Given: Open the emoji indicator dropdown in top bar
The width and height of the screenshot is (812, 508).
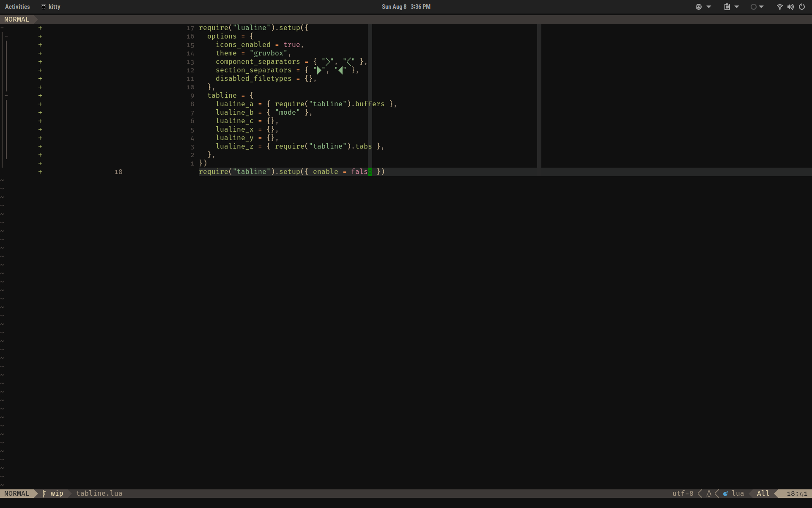Looking at the screenshot, I should point(708,7).
